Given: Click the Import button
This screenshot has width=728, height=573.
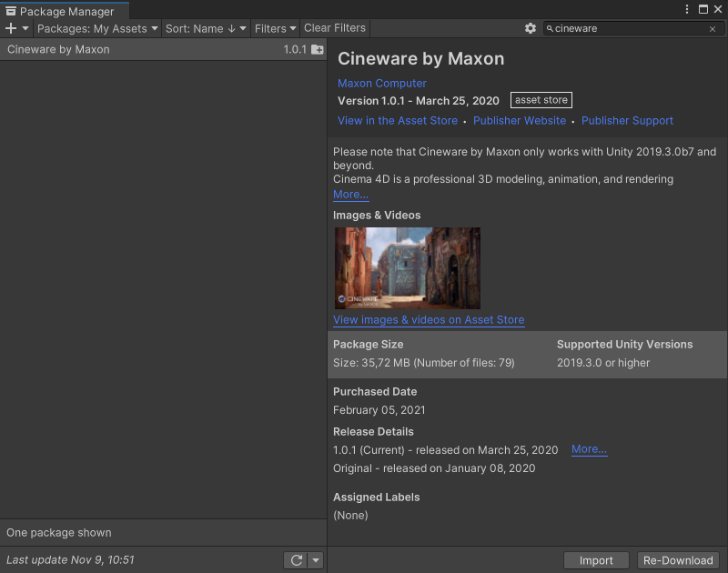Looking at the screenshot, I should (596, 560).
